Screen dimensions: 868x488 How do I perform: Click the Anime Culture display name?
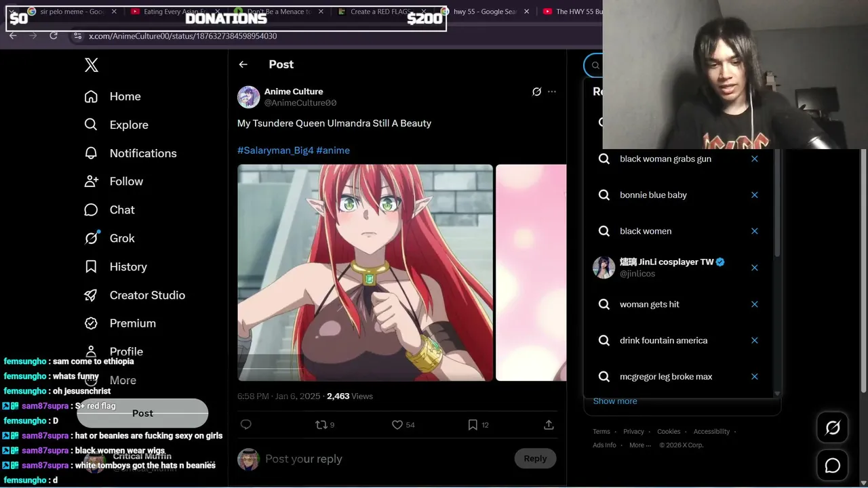(294, 91)
